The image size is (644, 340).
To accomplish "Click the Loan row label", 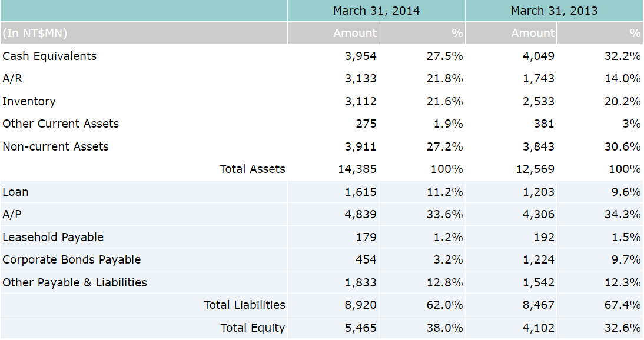I will [15, 192].
